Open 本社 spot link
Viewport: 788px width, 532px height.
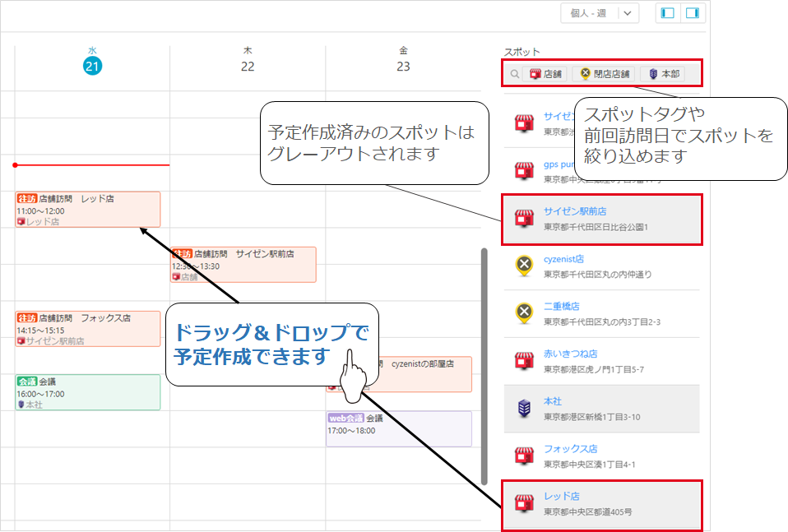pyautogui.click(x=552, y=401)
